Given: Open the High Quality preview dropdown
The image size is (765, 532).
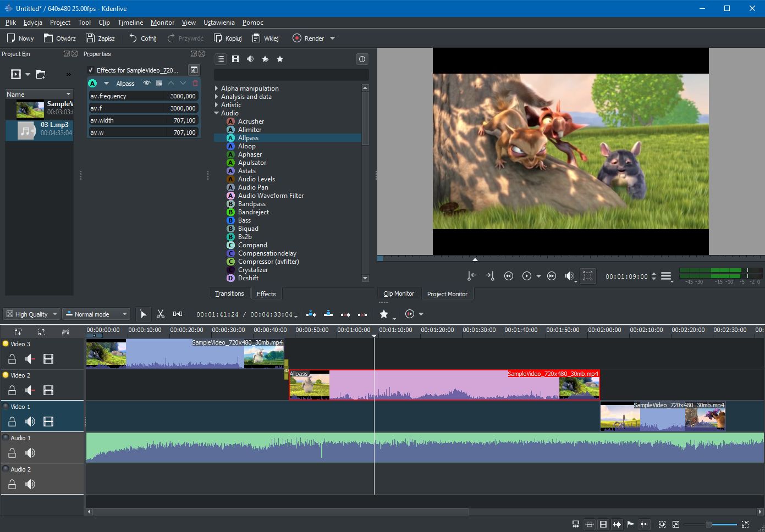Looking at the screenshot, I should click(31, 314).
